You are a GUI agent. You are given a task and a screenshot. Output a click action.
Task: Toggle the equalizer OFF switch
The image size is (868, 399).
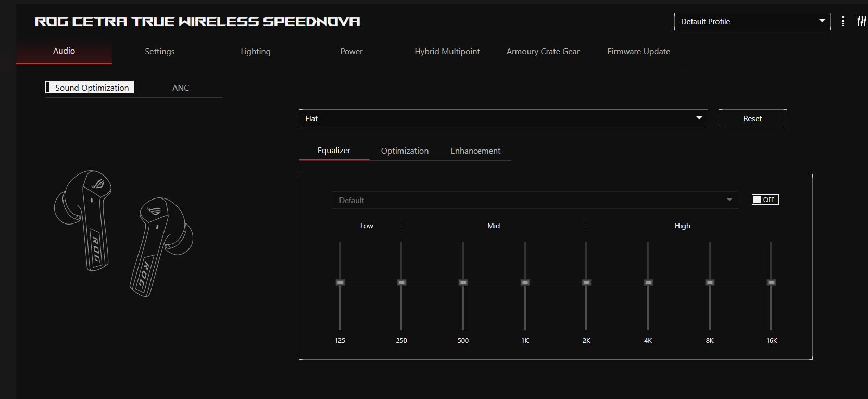[x=765, y=199]
